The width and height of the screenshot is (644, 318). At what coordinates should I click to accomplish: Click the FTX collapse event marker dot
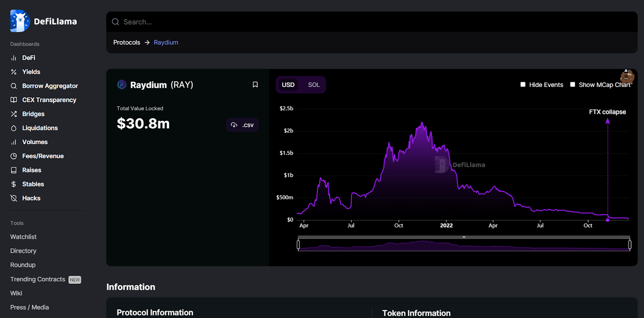(608, 220)
